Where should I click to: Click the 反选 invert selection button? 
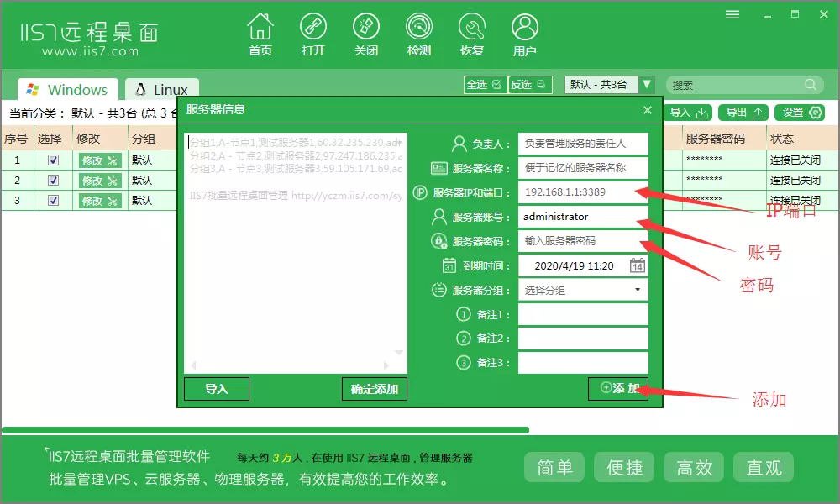point(529,85)
